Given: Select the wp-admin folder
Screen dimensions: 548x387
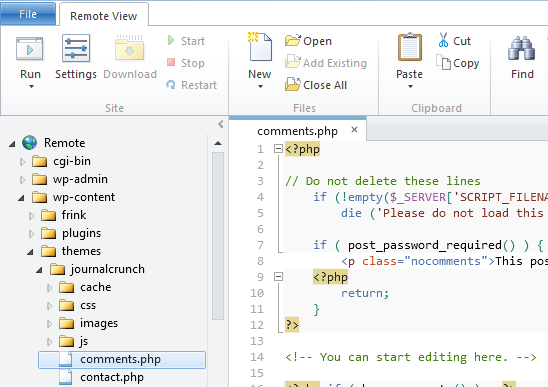Looking at the screenshot, I should pyautogui.click(x=70, y=179).
